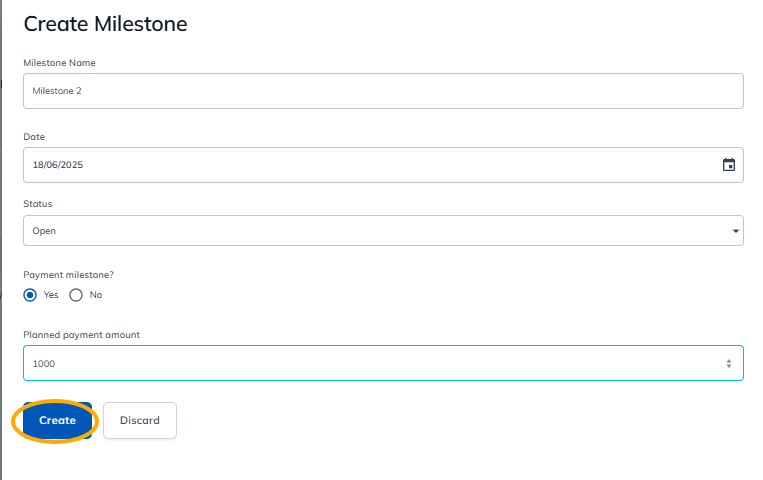
Task: Click the 'Planned payment amount' label
Action: pos(81,335)
